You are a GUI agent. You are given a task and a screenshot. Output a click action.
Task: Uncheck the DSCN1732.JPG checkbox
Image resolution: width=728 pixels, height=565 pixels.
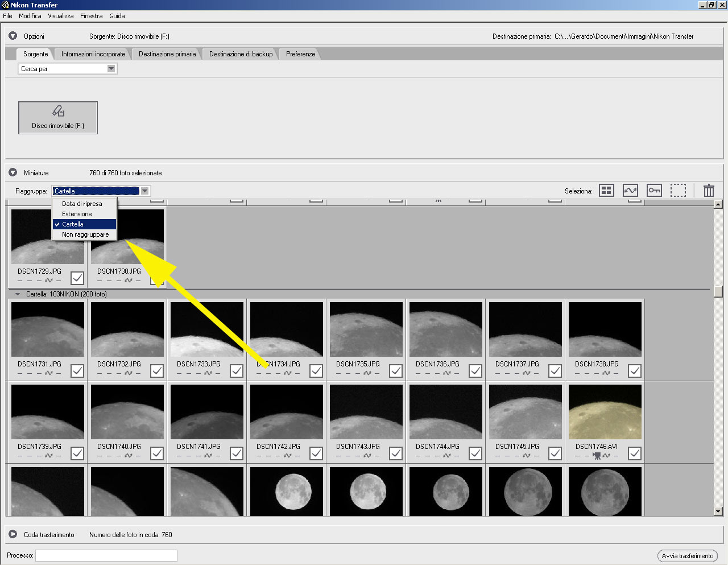tap(157, 371)
